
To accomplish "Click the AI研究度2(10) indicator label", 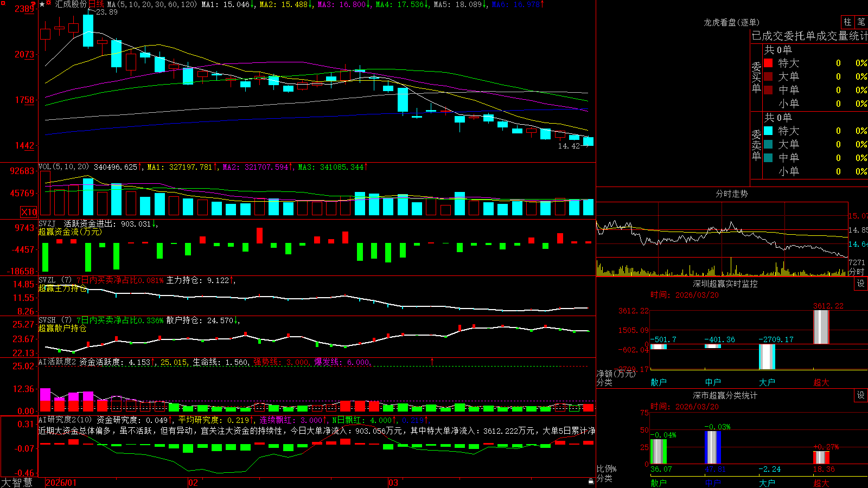I will tap(65, 420).
